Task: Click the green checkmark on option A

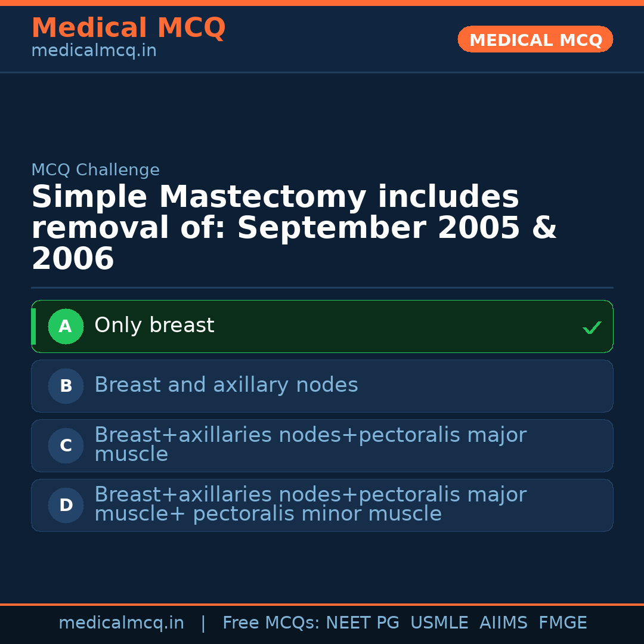Action: pyautogui.click(x=592, y=327)
